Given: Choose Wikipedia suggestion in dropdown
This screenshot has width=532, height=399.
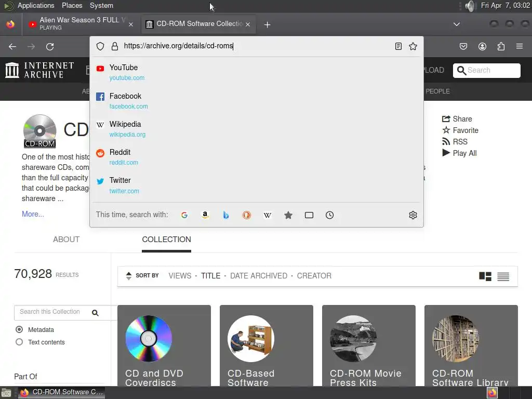Looking at the screenshot, I should pos(257,129).
